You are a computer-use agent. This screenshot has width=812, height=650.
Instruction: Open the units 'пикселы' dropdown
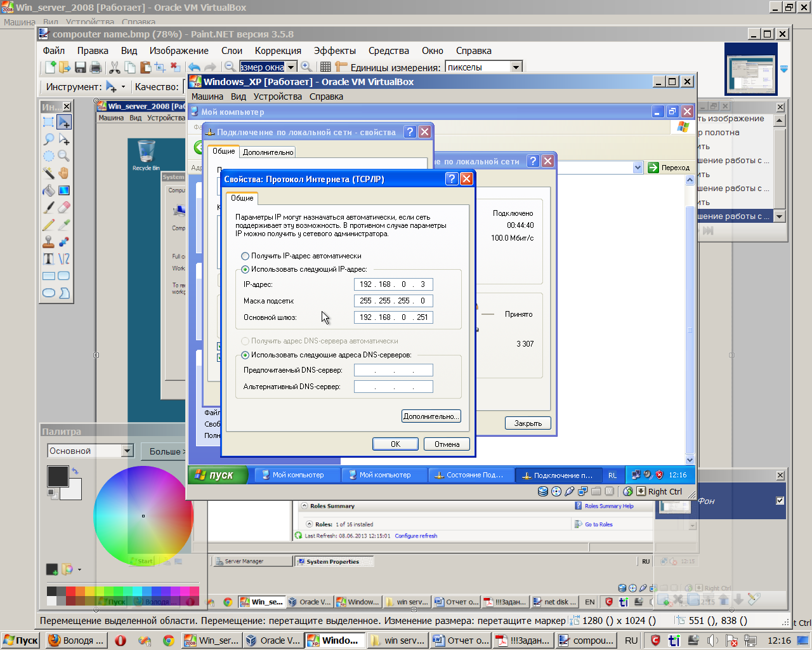[x=516, y=67]
